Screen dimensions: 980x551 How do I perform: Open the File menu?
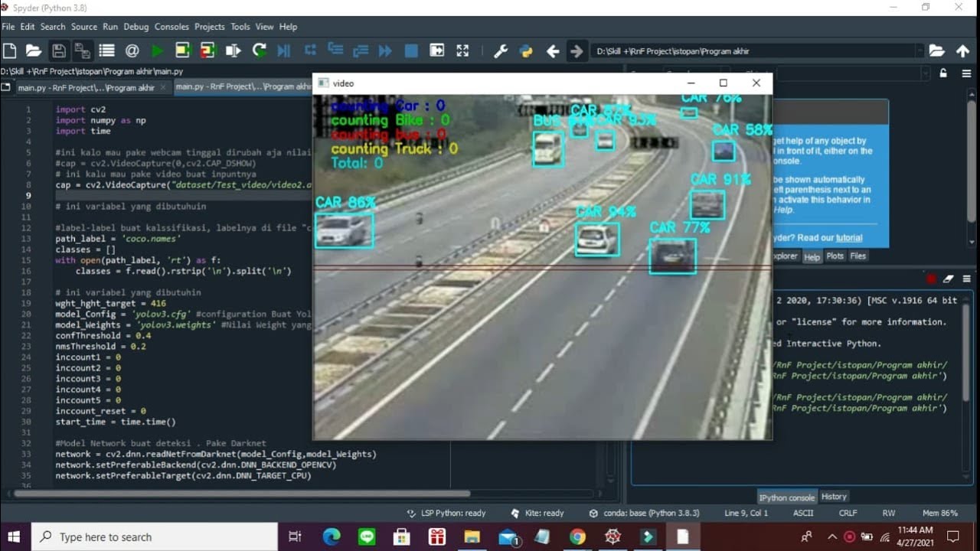click(x=8, y=27)
